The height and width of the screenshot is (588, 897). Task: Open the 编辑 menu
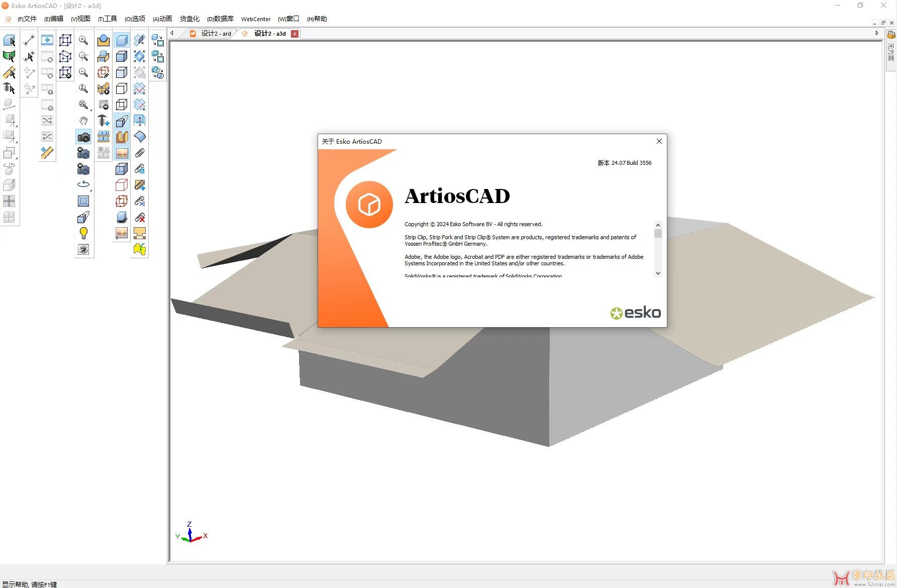click(x=54, y=19)
